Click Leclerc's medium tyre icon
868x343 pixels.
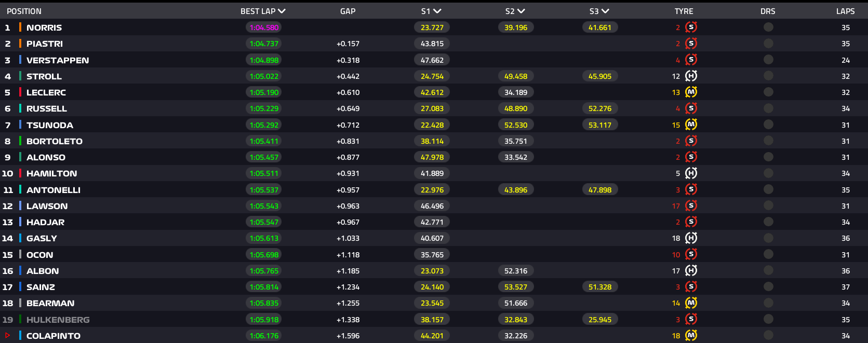691,92
